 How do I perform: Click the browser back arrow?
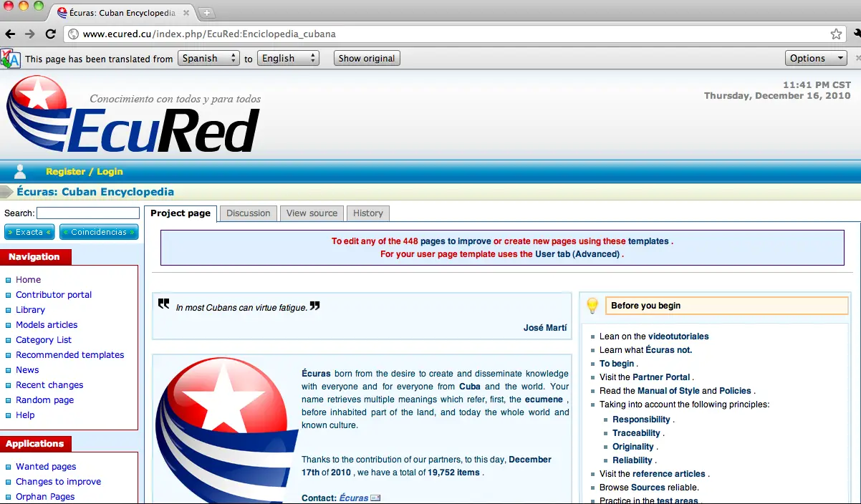tap(10, 34)
